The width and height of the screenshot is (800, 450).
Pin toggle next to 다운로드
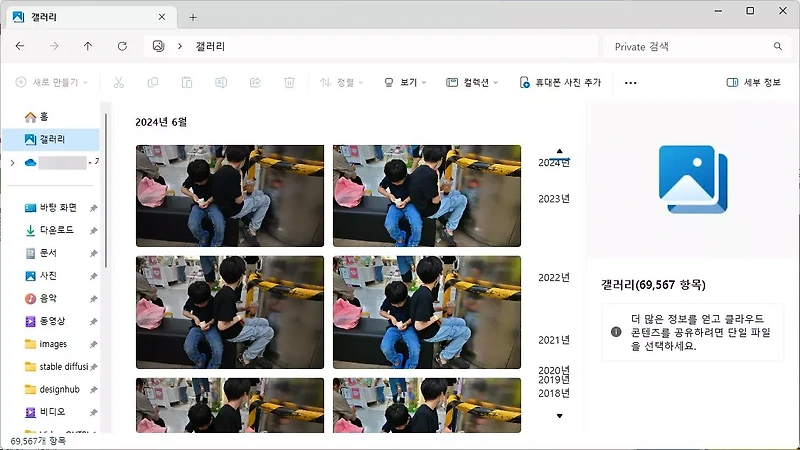pyautogui.click(x=93, y=231)
